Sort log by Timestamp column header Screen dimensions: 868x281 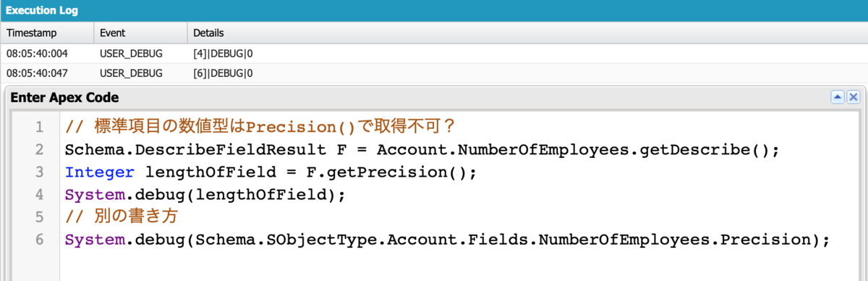coord(47,33)
